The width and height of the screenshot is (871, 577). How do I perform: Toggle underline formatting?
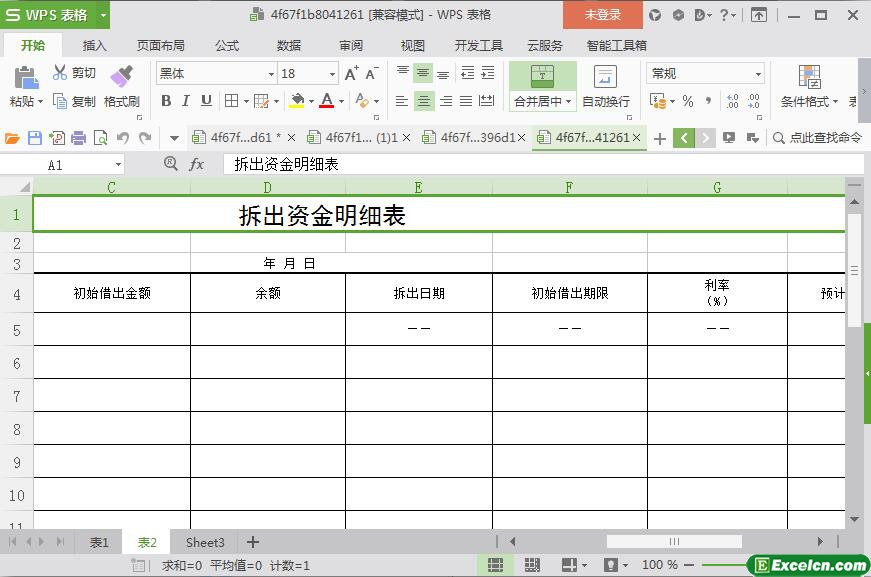click(206, 101)
